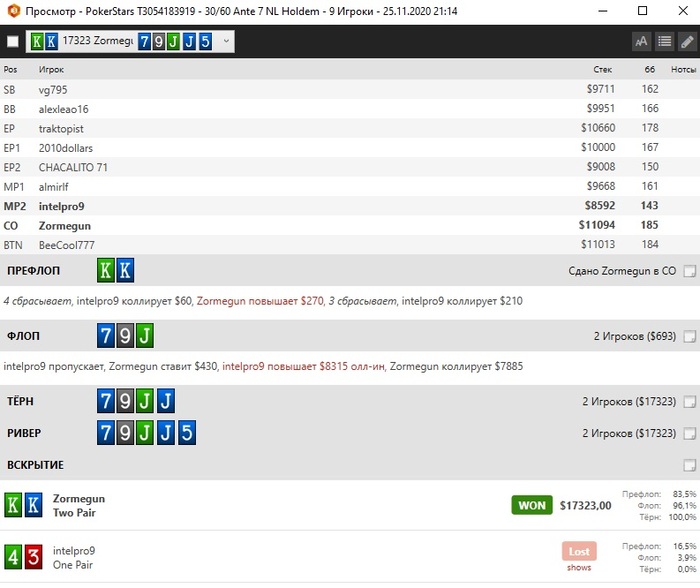Image resolution: width=700 pixels, height=588 pixels.
Task: Open note icon on ФЛОП row
Action: 690,336
